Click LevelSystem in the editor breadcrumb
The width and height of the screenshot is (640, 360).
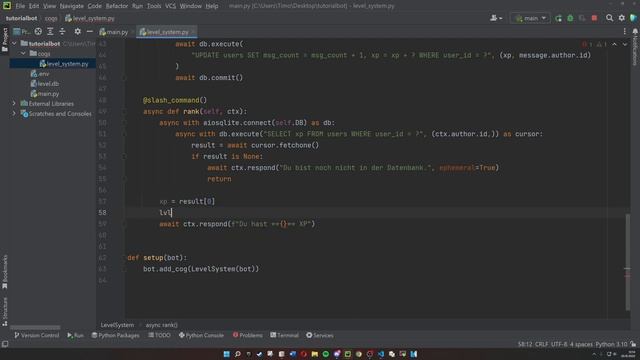point(117,325)
